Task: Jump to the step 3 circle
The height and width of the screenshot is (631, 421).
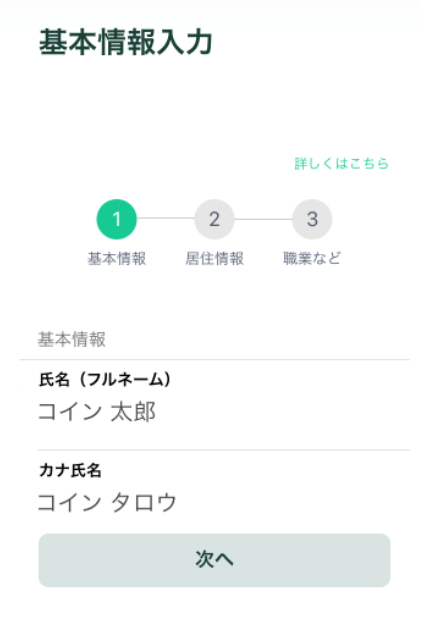Action: click(312, 219)
